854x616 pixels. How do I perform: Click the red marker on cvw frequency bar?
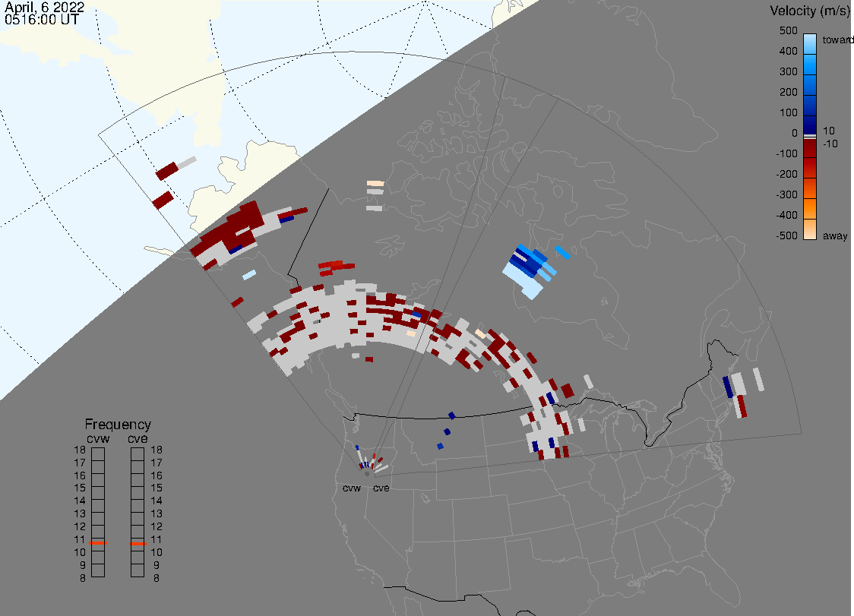(98, 543)
